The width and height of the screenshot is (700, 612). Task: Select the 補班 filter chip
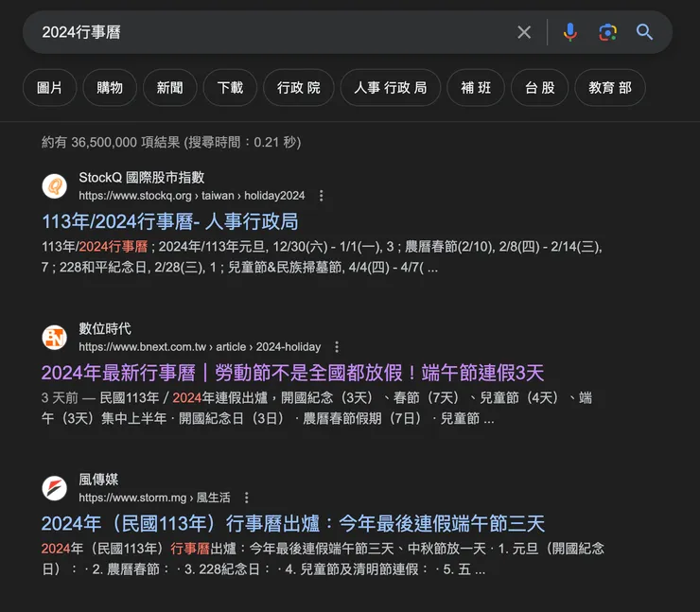(476, 87)
